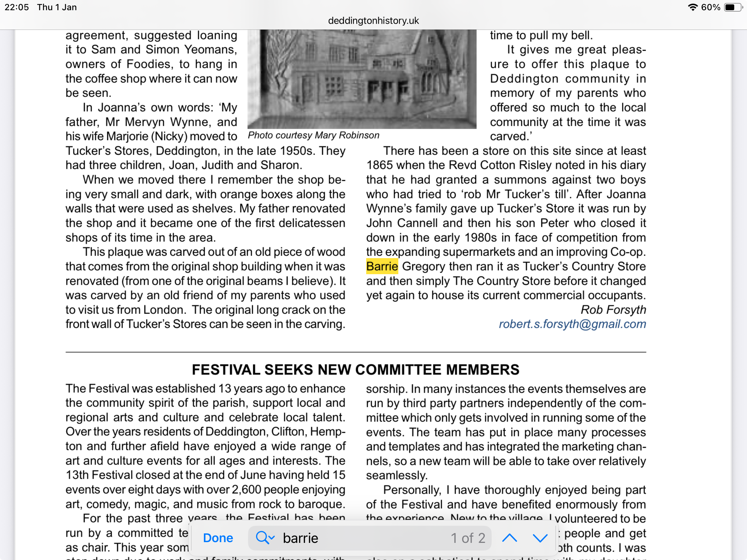
Task: Tap the highlighted word Barrie
Action: pyautogui.click(x=382, y=266)
